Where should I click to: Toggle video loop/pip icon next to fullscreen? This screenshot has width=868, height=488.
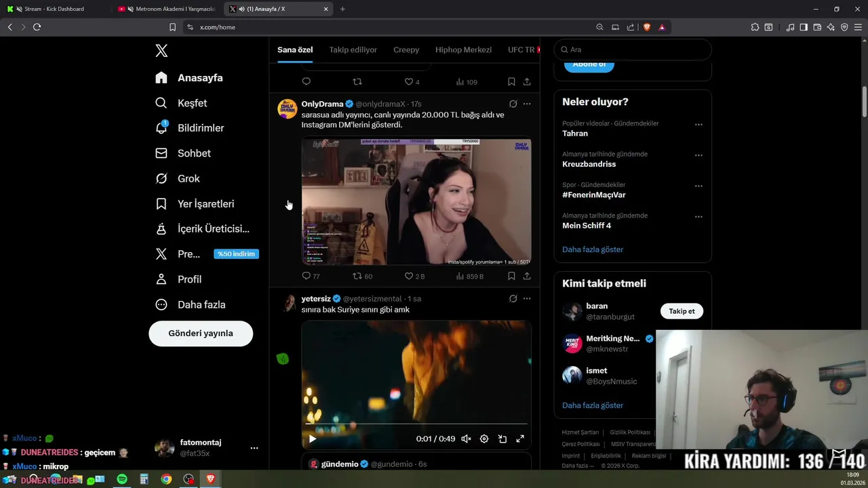pyautogui.click(x=502, y=439)
